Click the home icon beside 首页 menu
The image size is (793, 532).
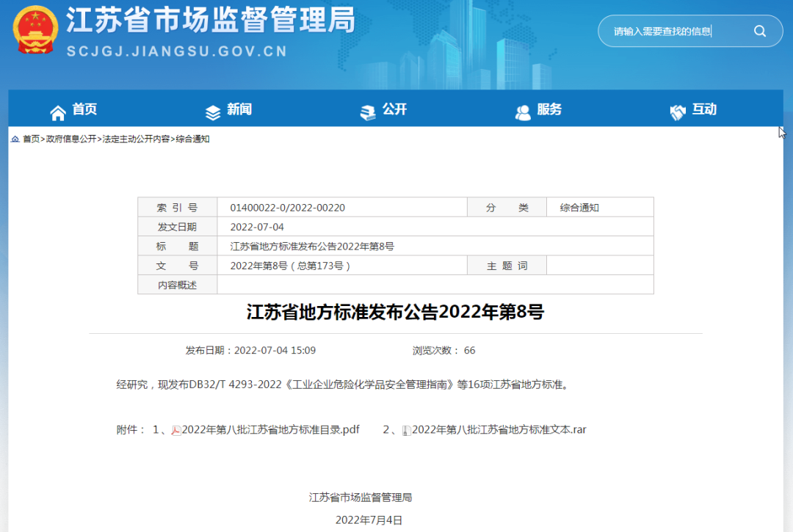(x=58, y=113)
